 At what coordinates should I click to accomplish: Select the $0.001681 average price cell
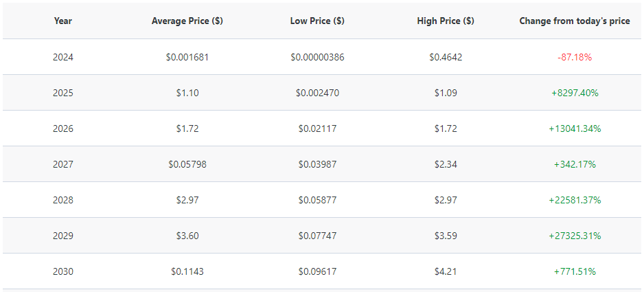click(x=187, y=57)
